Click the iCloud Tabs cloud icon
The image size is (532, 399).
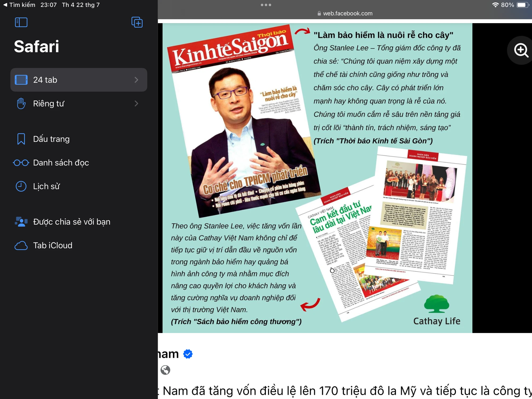pyautogui.click(x=21, y=246)
